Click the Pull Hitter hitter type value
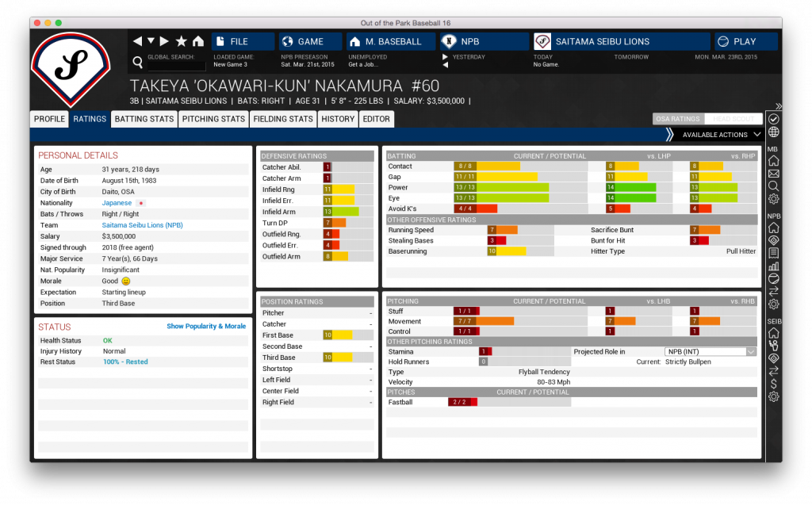This screenshot has height=505, width=812. [x=741, y=251]
